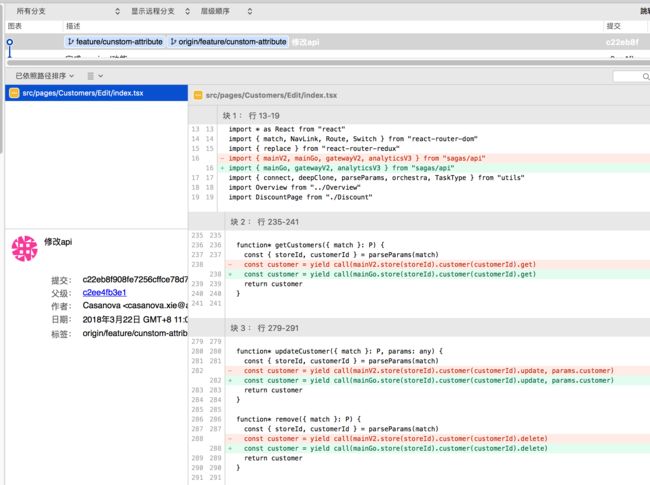Click line import DiscountPage from "./Discount"

(301, 197)
